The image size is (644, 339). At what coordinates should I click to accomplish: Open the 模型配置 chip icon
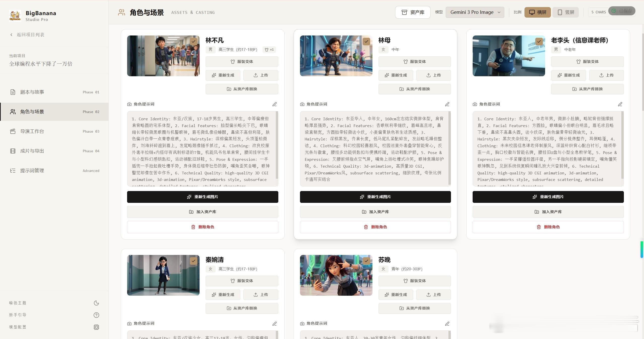point(96,327)
